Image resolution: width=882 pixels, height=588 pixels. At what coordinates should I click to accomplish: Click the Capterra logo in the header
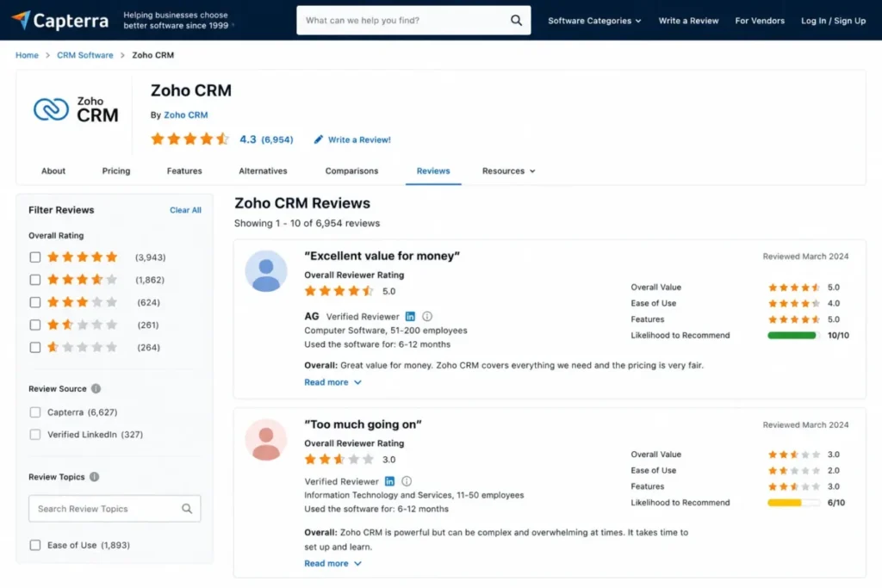coord(59,21)
